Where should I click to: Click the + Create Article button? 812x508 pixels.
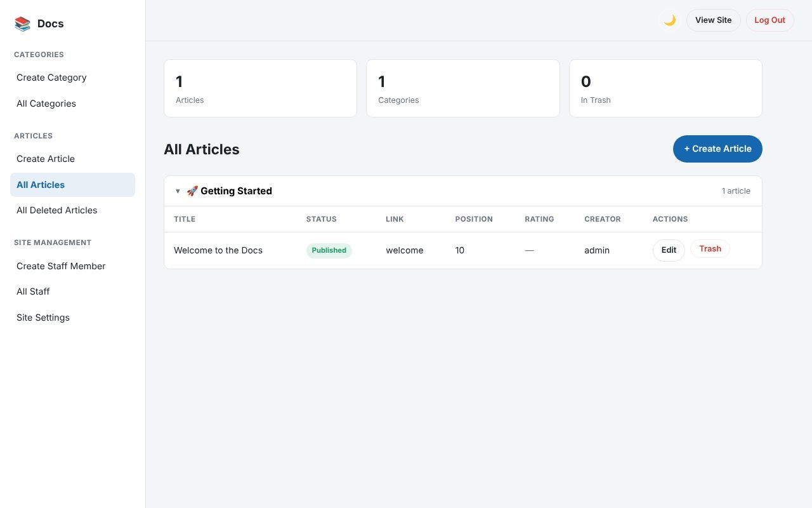click(717, 149)
